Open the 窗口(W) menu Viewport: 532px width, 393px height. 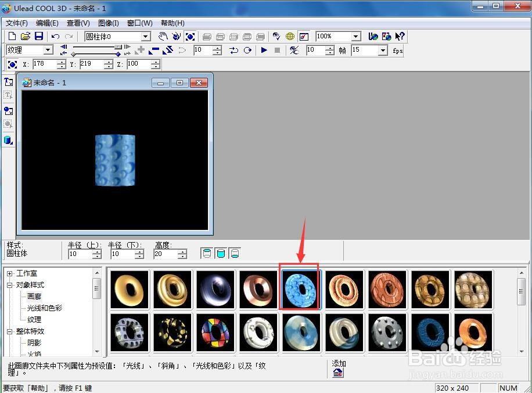click(x=140, y=23)
